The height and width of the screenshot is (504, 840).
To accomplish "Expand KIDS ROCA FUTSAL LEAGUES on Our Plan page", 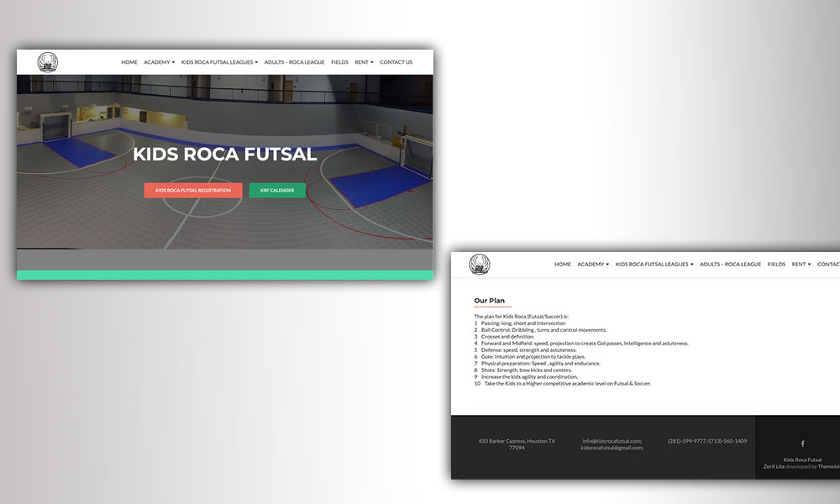I will [x=654, y=264].
